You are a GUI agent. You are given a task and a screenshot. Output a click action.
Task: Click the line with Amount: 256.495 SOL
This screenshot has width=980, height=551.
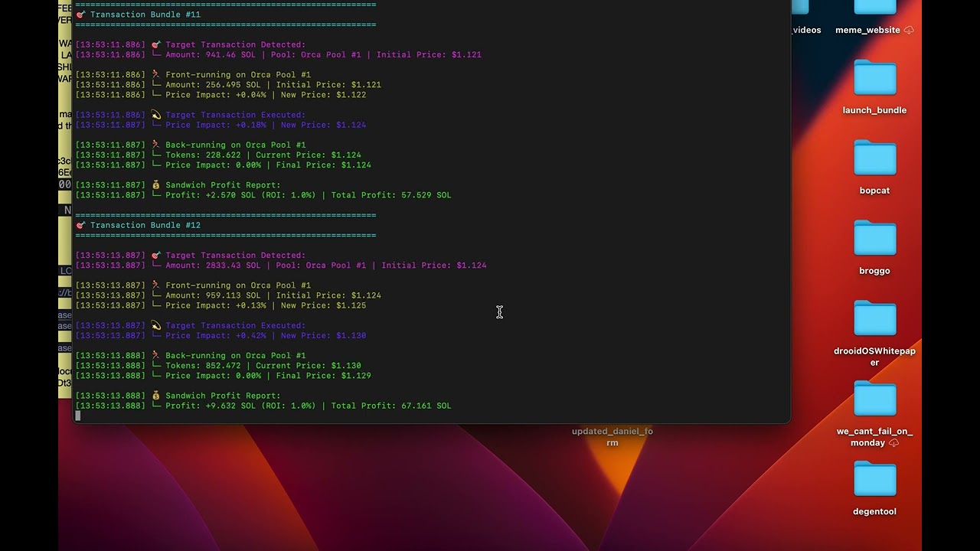click(228, 85)
